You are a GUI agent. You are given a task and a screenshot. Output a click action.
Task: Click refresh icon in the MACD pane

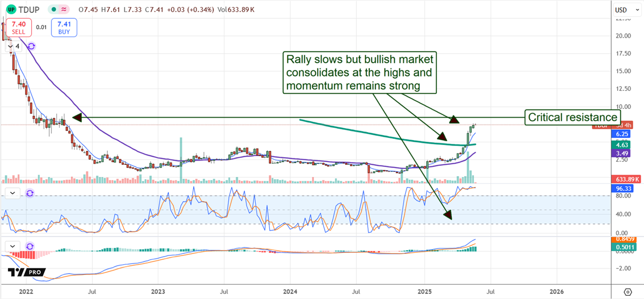coord(31,246)
